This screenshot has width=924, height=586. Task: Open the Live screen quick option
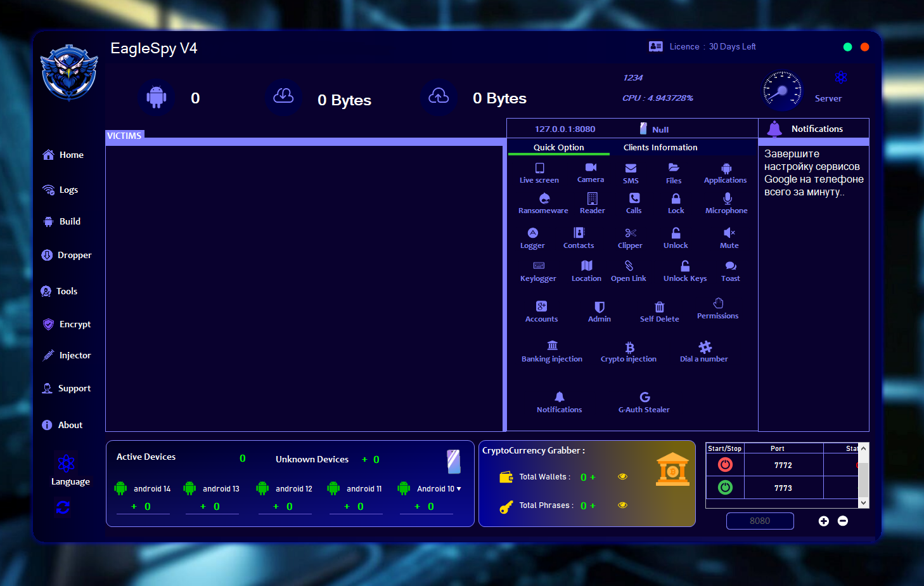coord(539,173)
